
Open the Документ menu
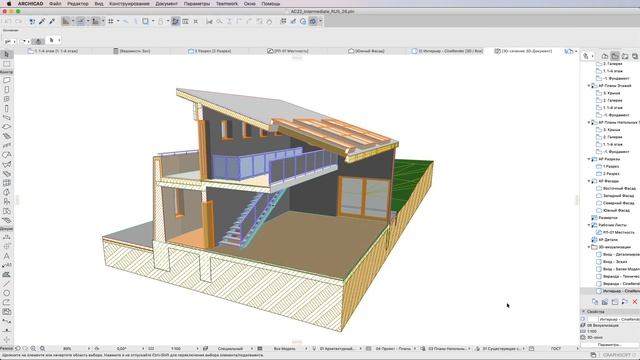click(x=167, y=4)
